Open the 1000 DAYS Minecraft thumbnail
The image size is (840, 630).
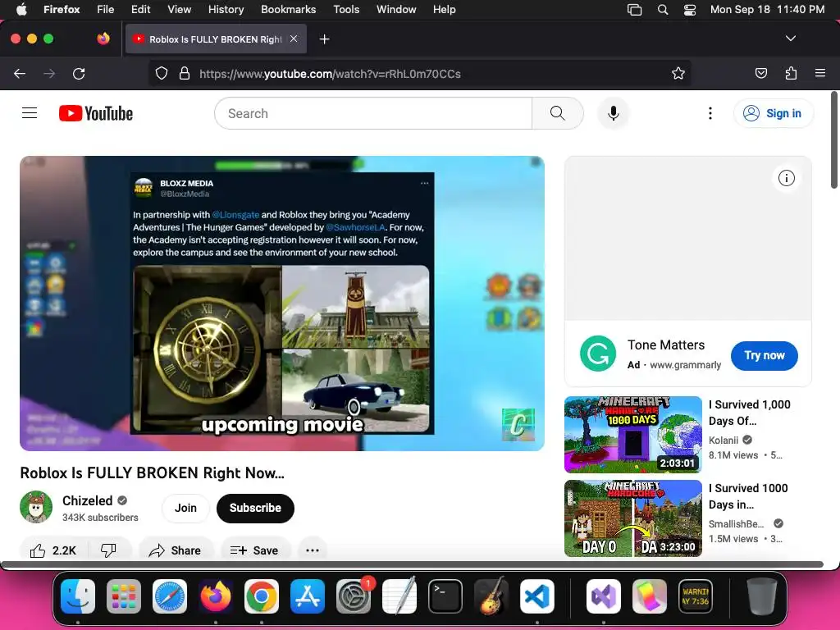tap(632, 435)
